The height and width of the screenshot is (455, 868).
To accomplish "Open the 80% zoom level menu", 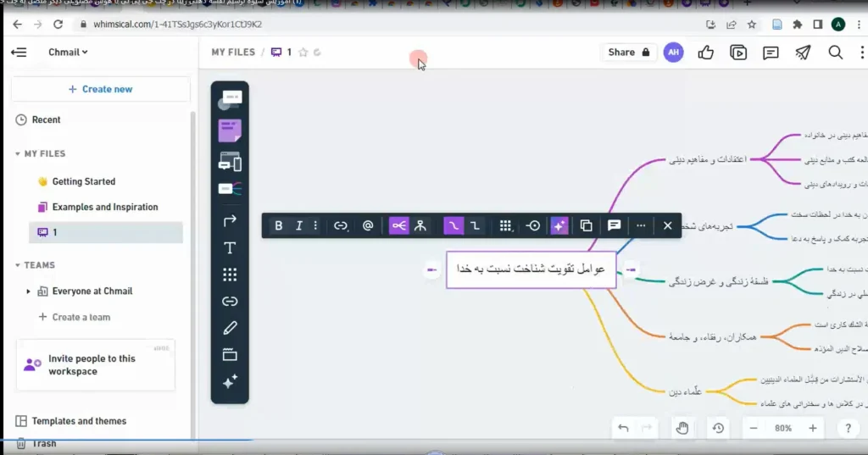I will pyautogui.click(x=782, y=428).
